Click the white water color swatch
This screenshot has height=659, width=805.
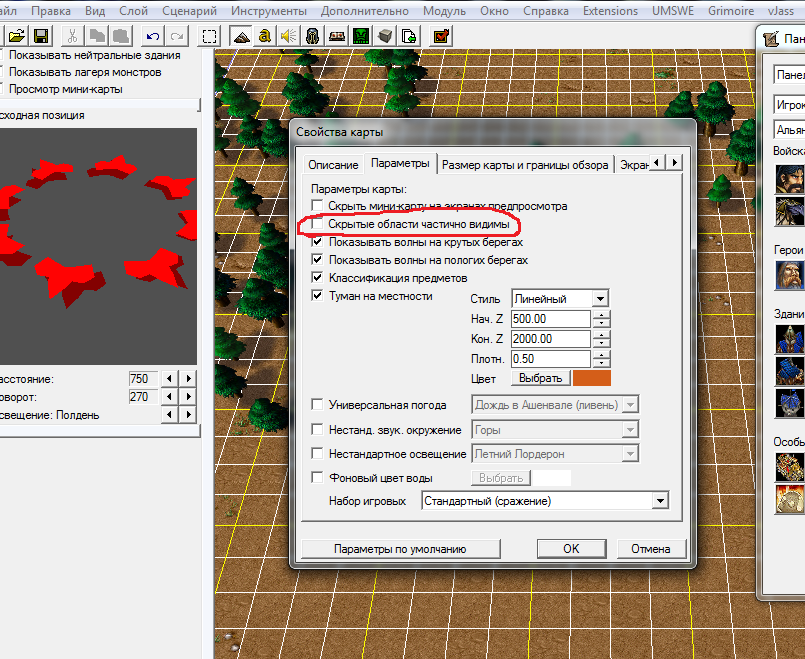[552, 478]
